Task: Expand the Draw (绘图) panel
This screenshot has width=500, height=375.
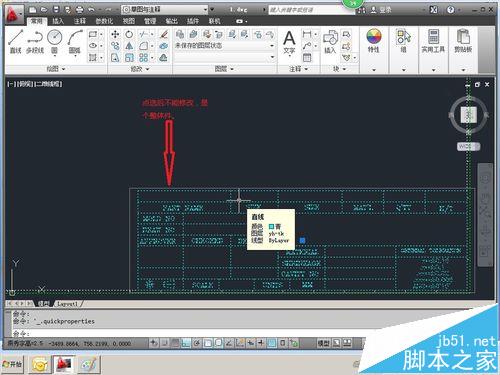Action: click(55, 69)
